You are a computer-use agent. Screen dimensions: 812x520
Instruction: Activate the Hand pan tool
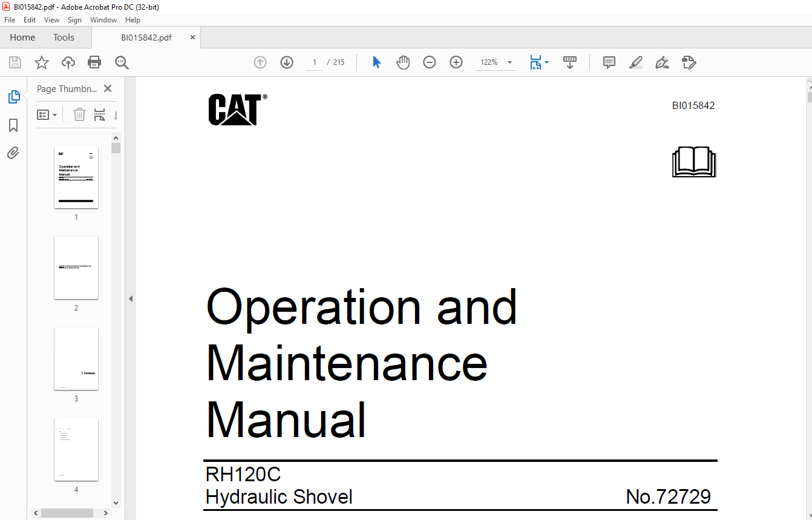pos(403,62)
